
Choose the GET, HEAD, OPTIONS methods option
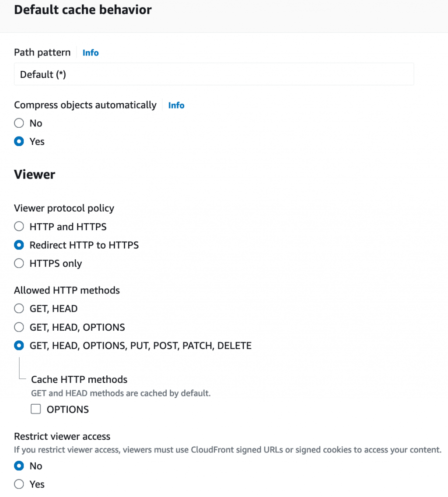[19, 327]
